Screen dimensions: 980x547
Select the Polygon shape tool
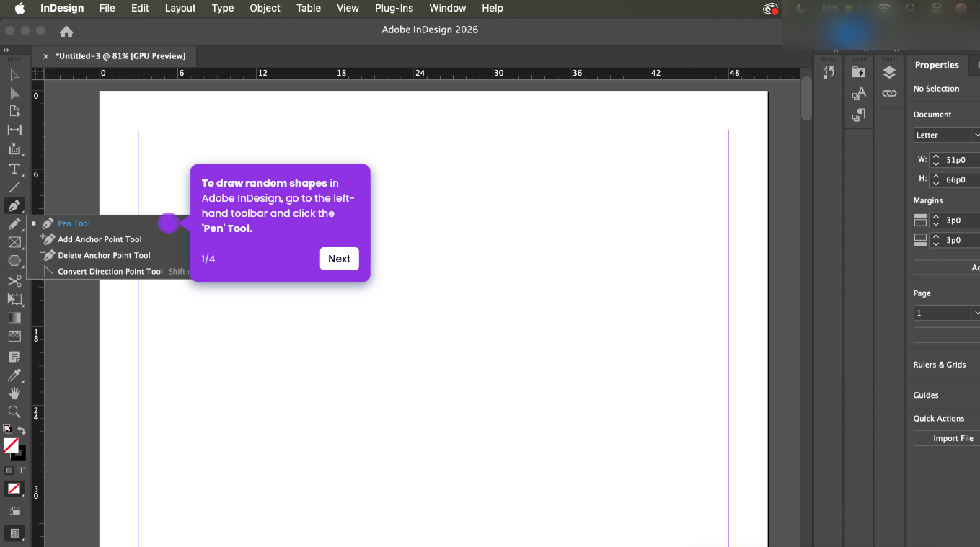14,261
